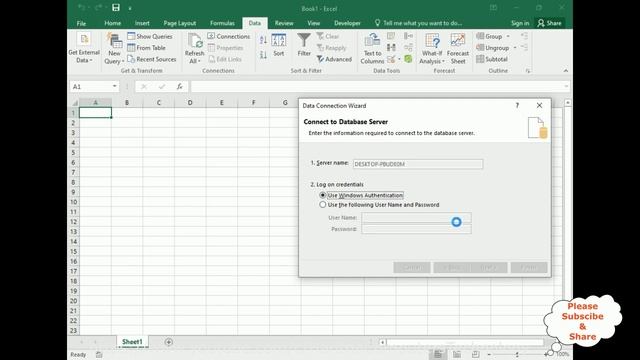Click the Server name field
This screenshot has width=640, height=360.
click(x=418, y=164)
